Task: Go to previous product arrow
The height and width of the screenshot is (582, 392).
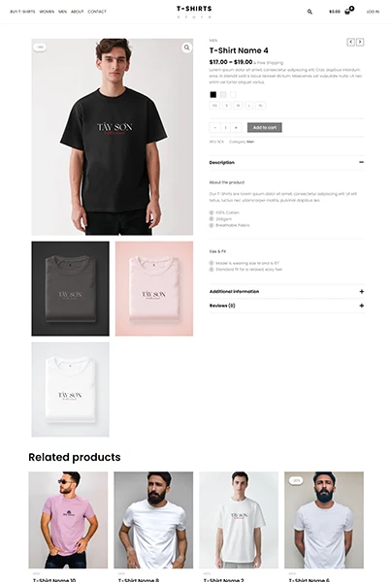Action: (x=351, y=42)
